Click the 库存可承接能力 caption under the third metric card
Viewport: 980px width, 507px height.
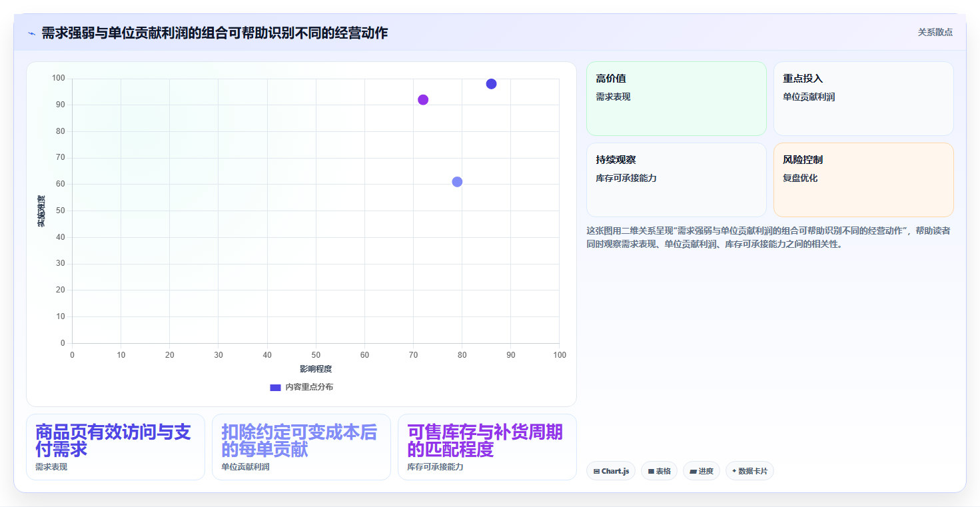pos(435,467)
